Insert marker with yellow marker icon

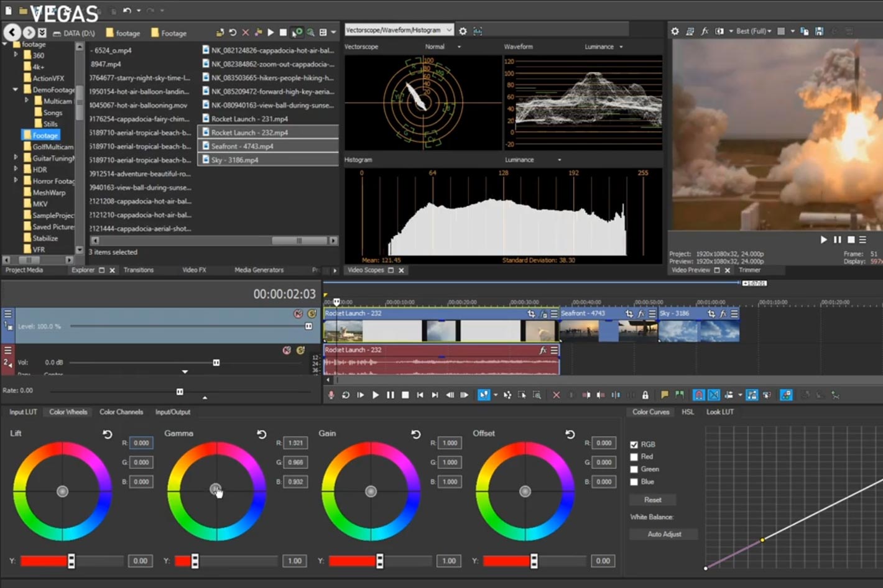point(665,395)
